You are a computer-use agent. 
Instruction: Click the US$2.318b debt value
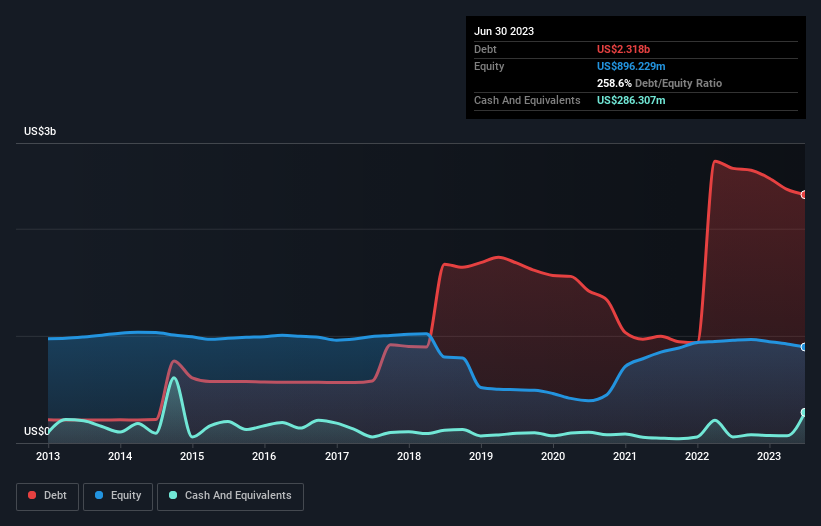(623, 49)
